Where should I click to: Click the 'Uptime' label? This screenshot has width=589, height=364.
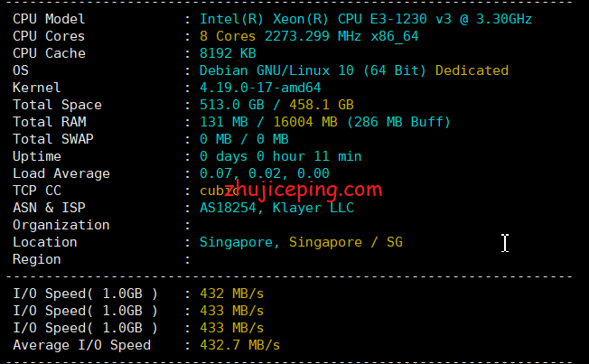click(x=37, y=156)
